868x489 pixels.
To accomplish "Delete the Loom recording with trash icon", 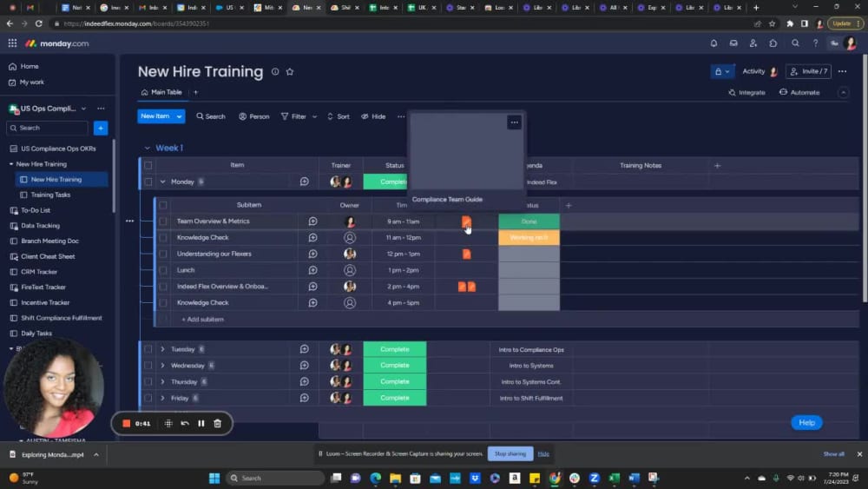I will [x=218, y=424].
